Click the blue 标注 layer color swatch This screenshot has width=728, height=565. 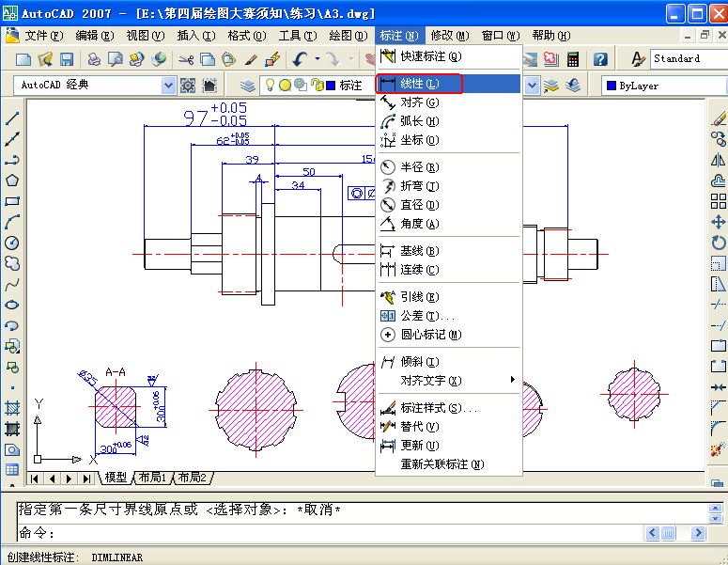331,85
